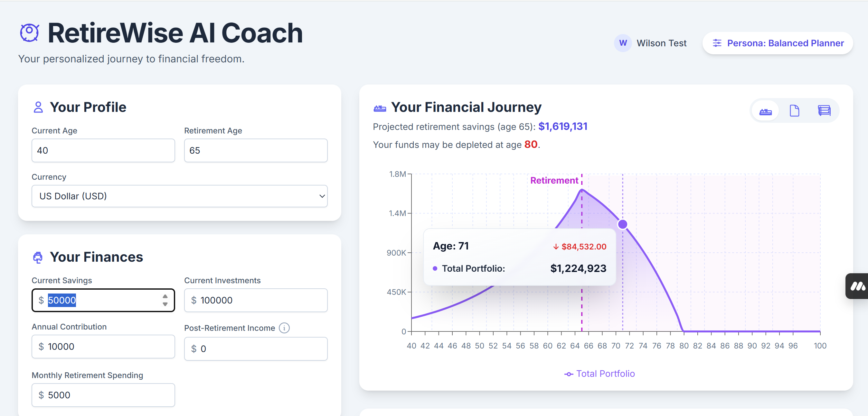This screenshot has height=416, width=868.
Task: Select the Monthly Retirement Spending field
Action: pos(103,395)
